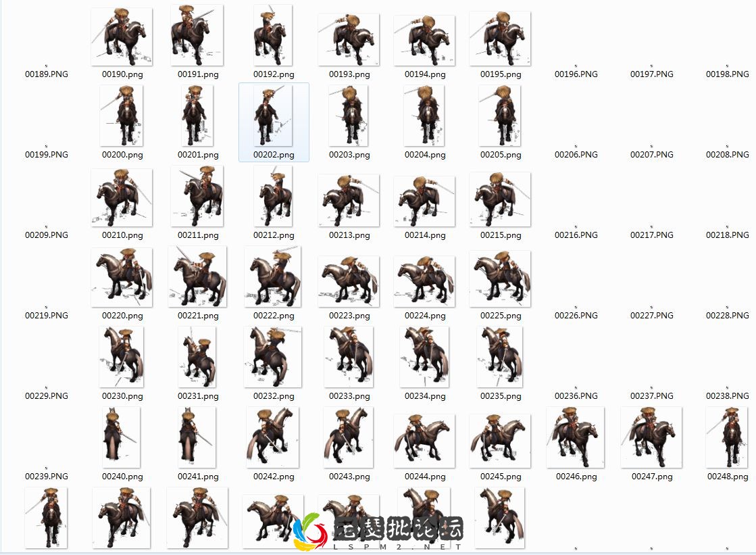Screen dimensions: 756x555
Task: Select the 00220.png thumbnail
Action: [x=122, y=277]
